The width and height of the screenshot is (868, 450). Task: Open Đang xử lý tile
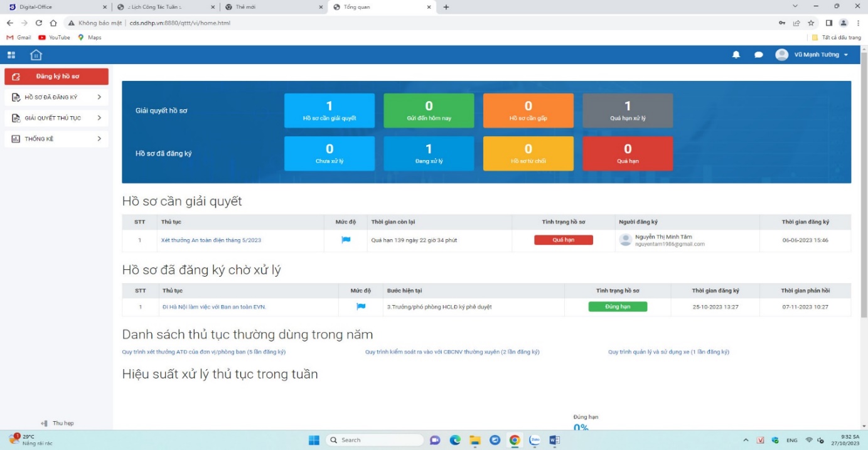(429, 153)
